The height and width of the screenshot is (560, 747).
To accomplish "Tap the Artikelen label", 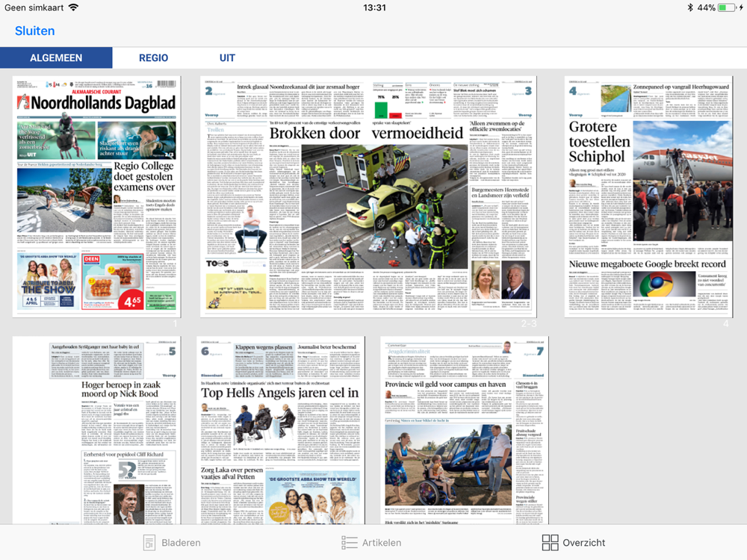I will tap(382, 542).
